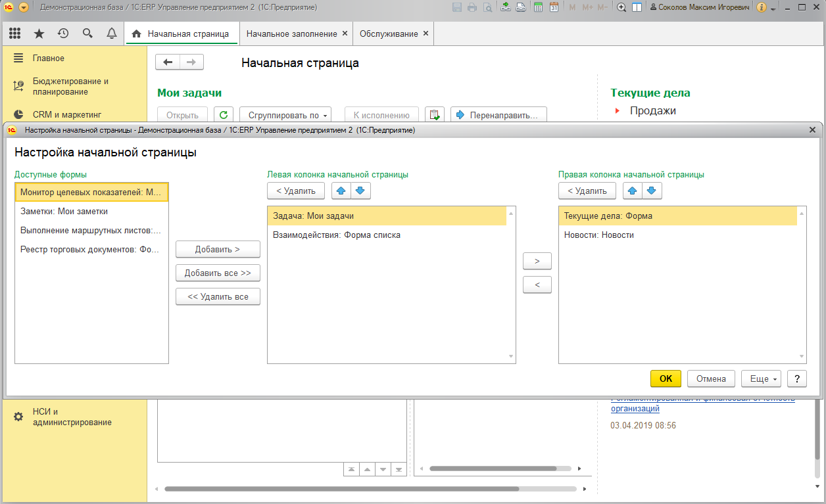Open the Calendar icon
This screenshot has height=504, width=826.
tap(554, 7)
